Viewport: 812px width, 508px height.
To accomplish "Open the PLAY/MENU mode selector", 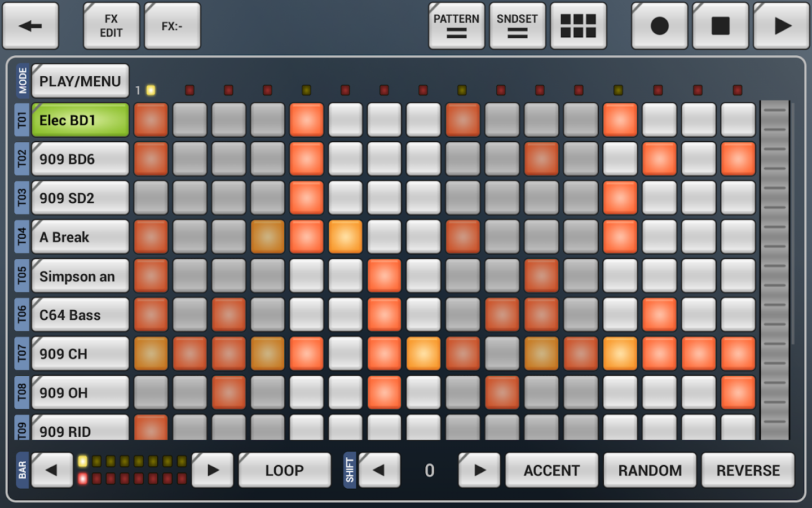I will click(x=80, y=81).
